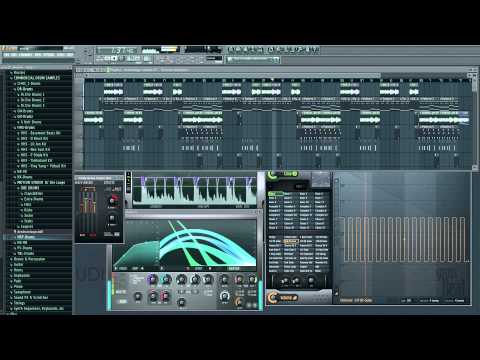Click the large white-ringed knob on synth panel
Viewport: 480px width, 360px height.
coord(225,296)
